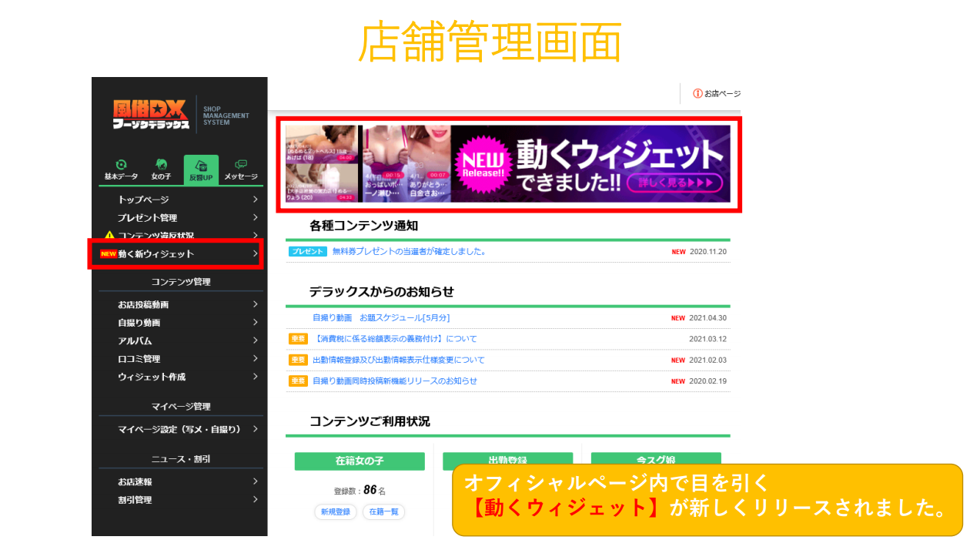
Task: Expand プレゼント管理 using its arrow
Action: [256, 217]
